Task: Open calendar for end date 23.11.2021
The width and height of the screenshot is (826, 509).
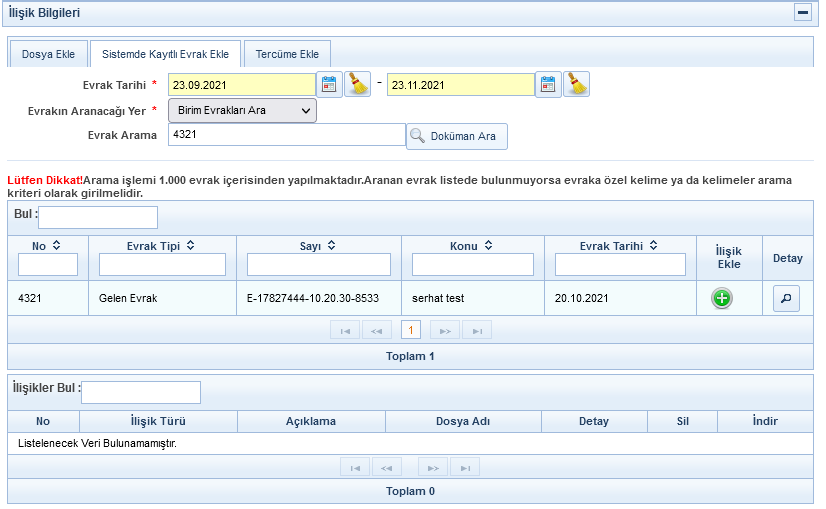Action: (548, 85)
